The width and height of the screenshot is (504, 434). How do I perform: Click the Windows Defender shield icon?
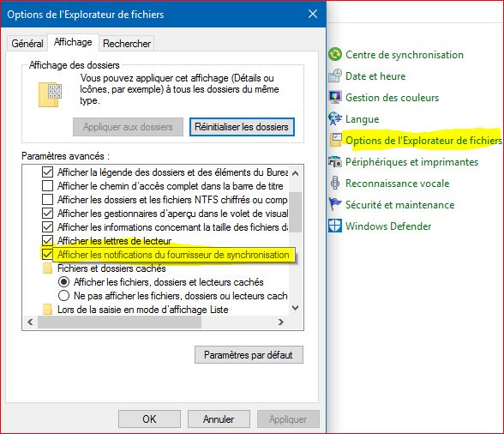pyautogui.click(x=335, y=226)
